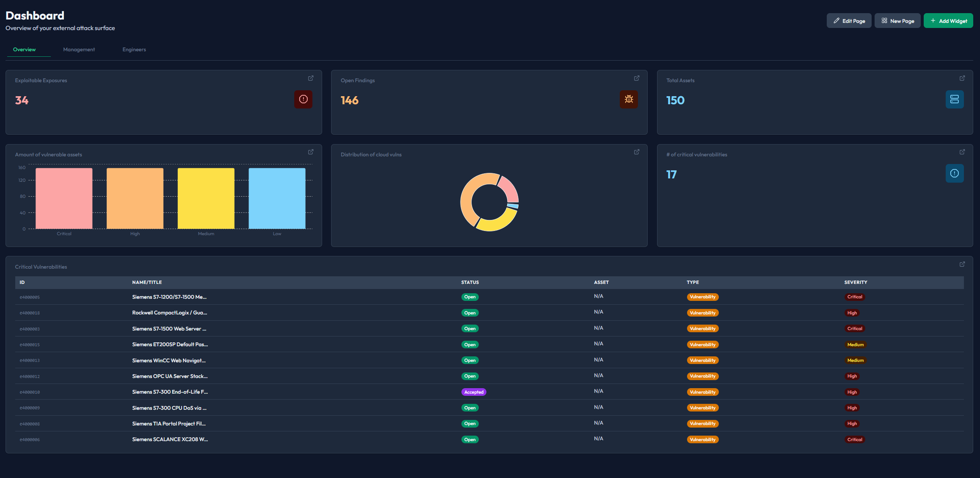Select the server icon in Total Assets widget
980x478 pixels.
(955, 99)
